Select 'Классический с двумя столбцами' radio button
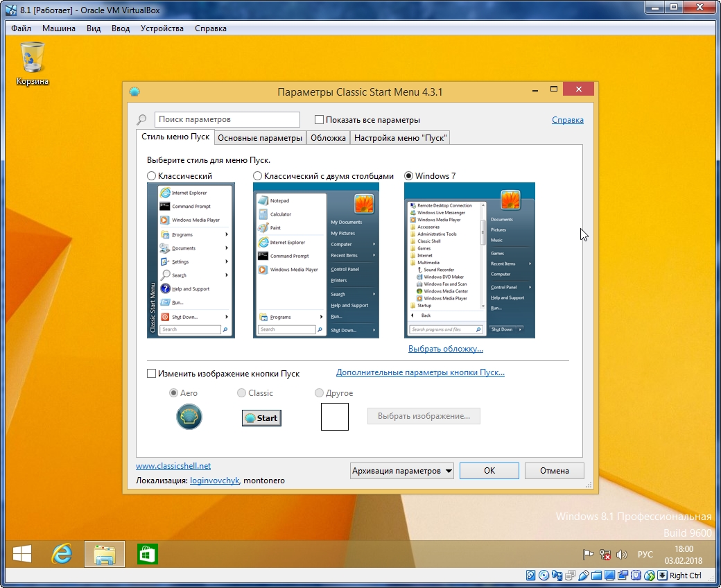The width and height of the screenshot is (721, 588). click(257, 175)
